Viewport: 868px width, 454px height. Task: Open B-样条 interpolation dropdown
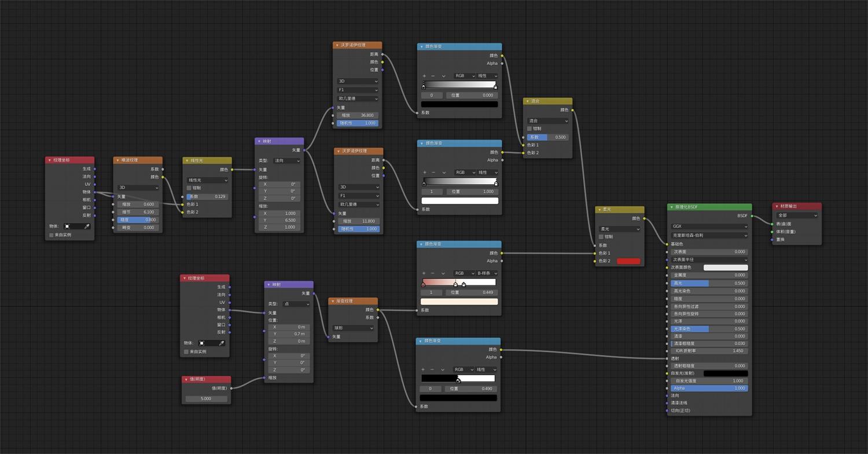point(487,273)
